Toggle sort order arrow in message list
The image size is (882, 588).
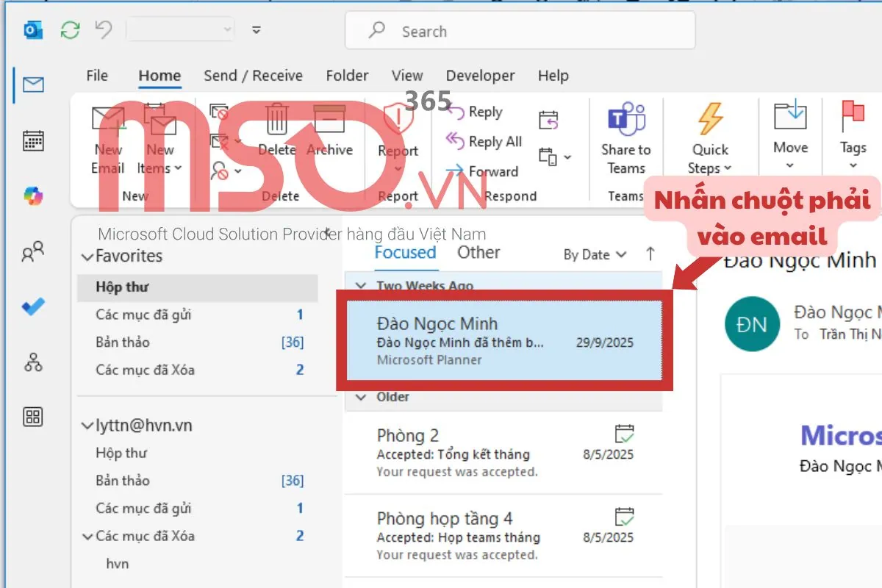click(650, 254)
